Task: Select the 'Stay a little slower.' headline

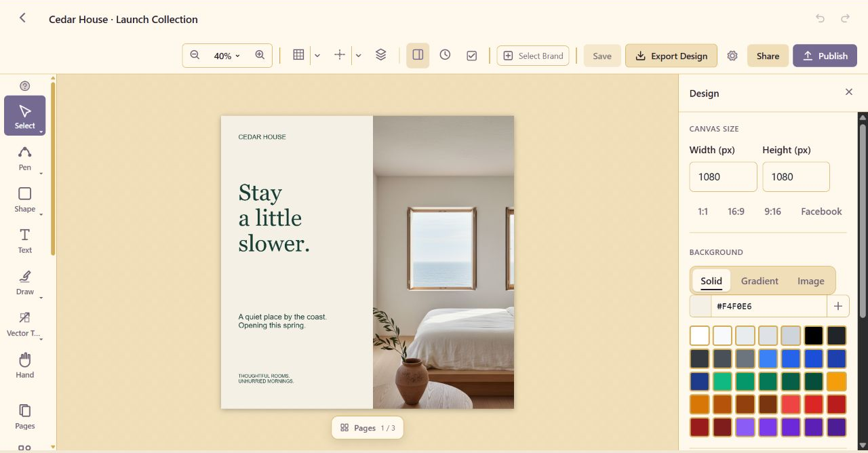Action: tap(274, 218)
